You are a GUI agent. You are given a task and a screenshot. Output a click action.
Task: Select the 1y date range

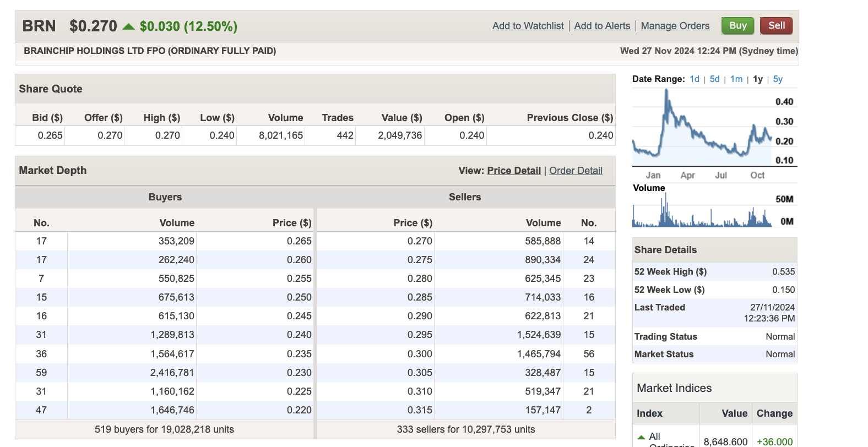tap(758, 79)
